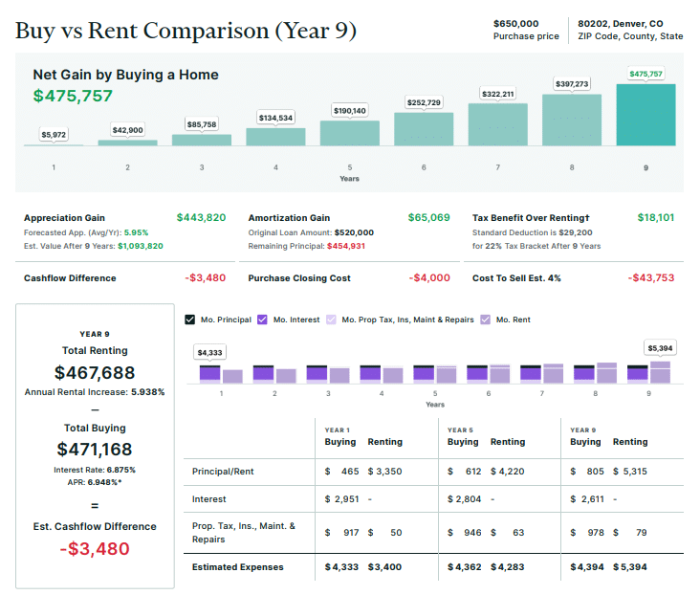The height and width of the screenshot is (595, 700).
Task: Select the Year 9 column header in table
Action: coord(582,430)
